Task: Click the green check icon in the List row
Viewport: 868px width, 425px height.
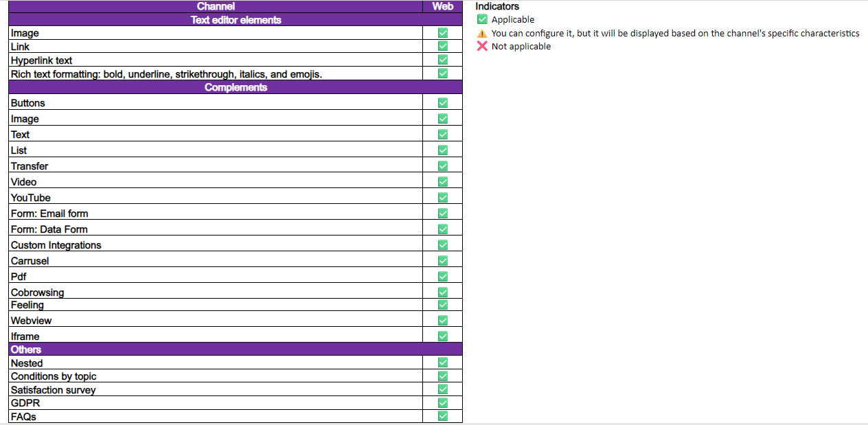Action: point(443,150)
